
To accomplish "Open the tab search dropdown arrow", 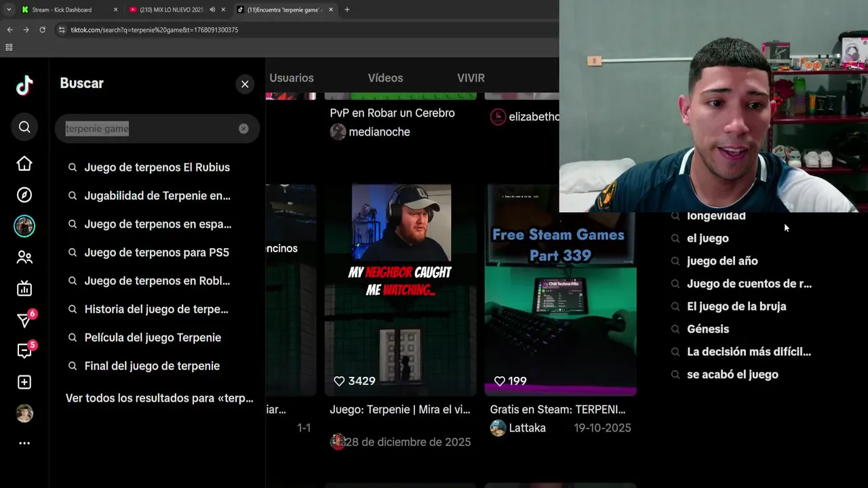I will point(8,9).
